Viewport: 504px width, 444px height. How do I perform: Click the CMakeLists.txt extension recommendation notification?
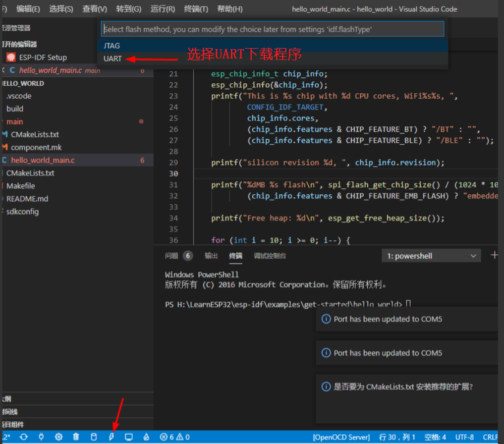pos(407,399)
